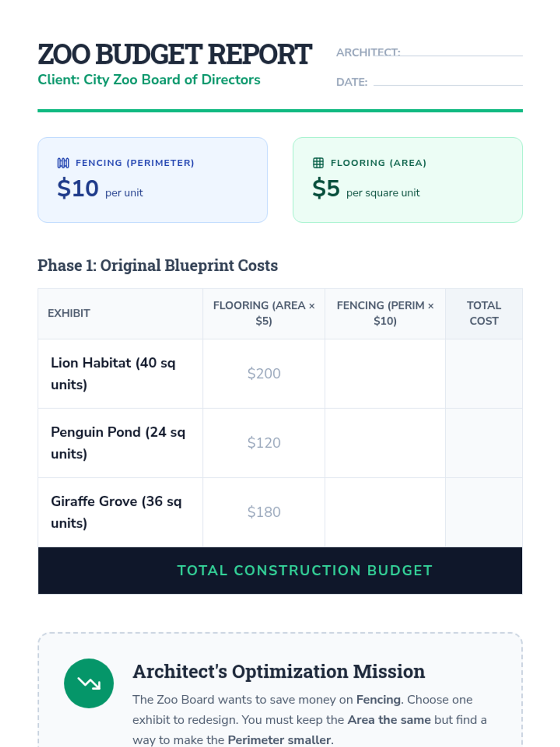Click the Penguin Pond fencing cost cell

(385, 443)
